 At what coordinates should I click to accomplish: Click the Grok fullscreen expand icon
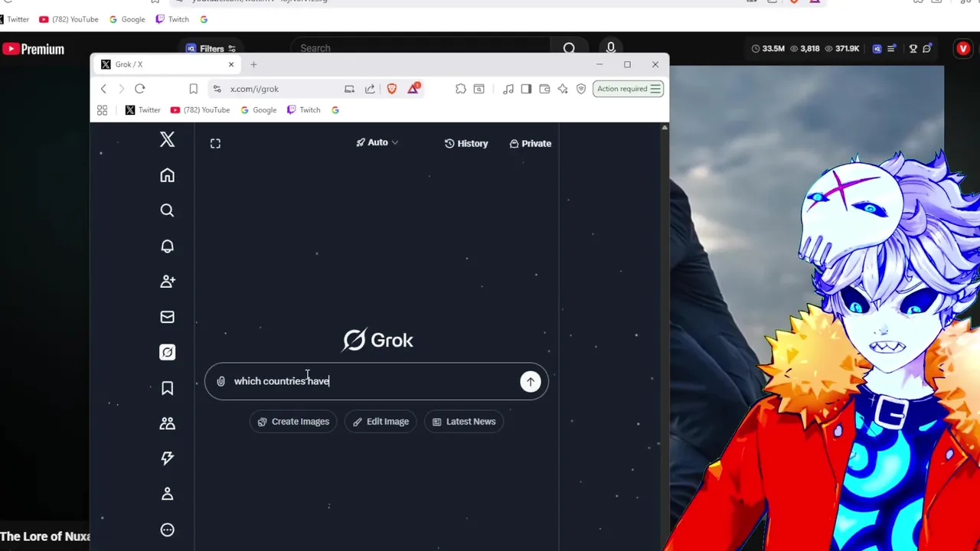[215, 143]
